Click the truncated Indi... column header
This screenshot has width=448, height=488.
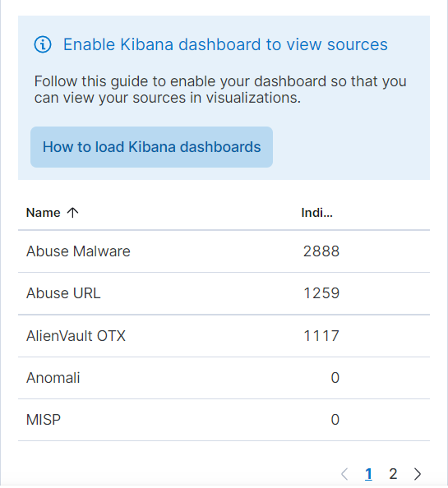(x=317, y=213)
